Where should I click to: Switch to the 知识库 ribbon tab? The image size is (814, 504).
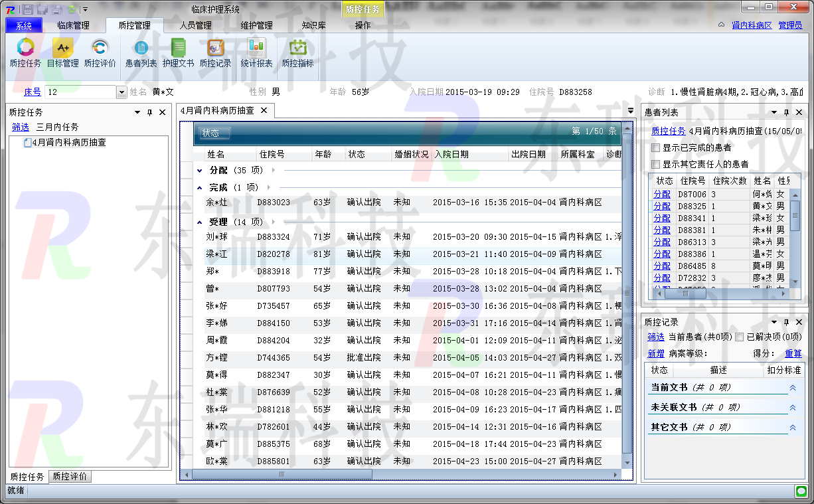click(313, 26)
